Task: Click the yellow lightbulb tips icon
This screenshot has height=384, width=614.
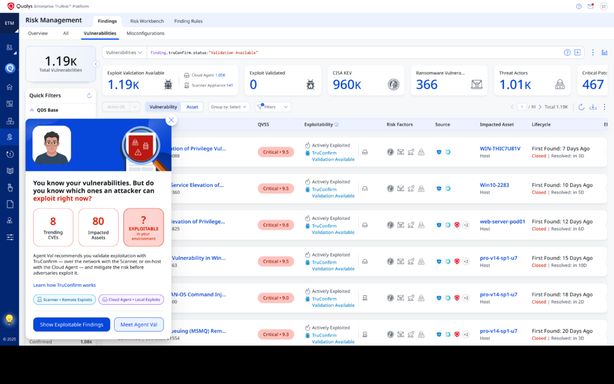Action: (x=9, y=319)
